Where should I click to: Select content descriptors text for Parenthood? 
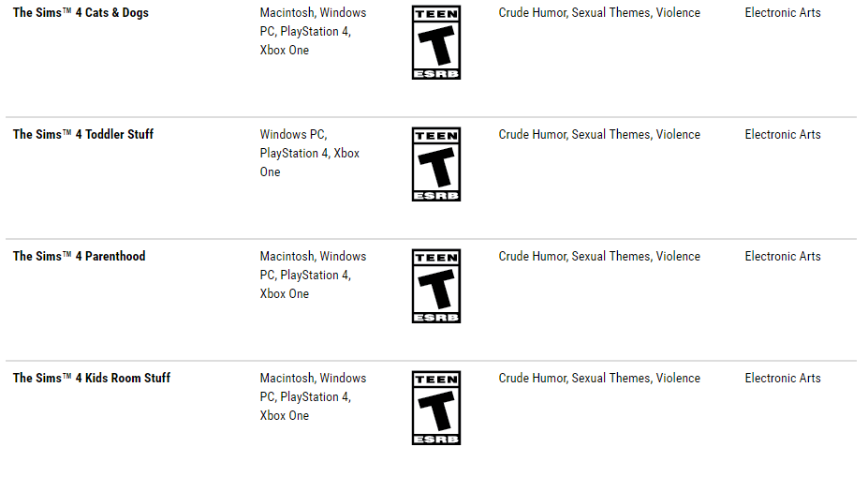pos(599,257)
